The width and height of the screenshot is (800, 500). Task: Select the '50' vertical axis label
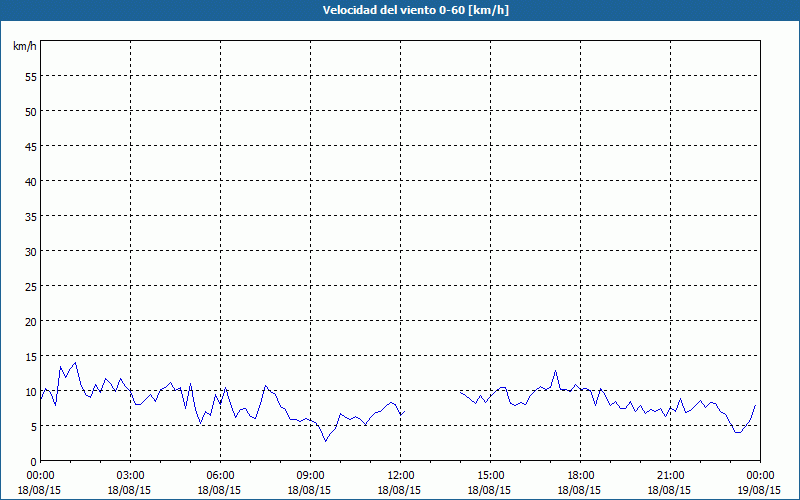(30, 112)
